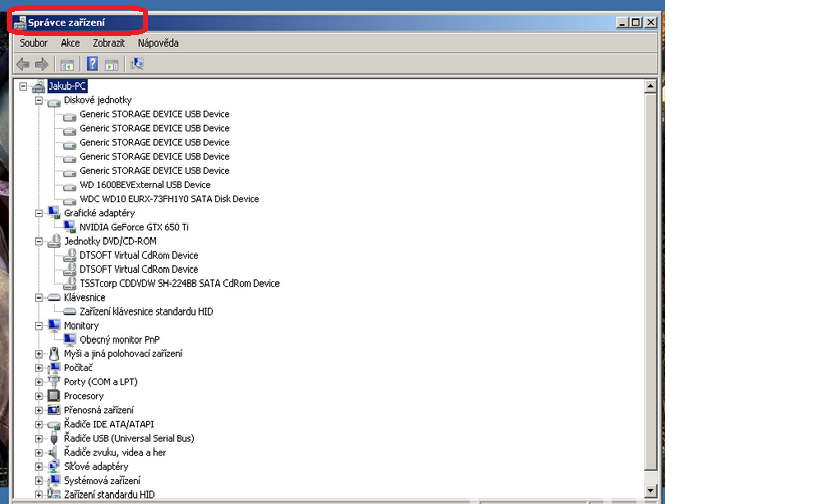
Task: Toggle the console tree pane icon
Action: point(67,65)
